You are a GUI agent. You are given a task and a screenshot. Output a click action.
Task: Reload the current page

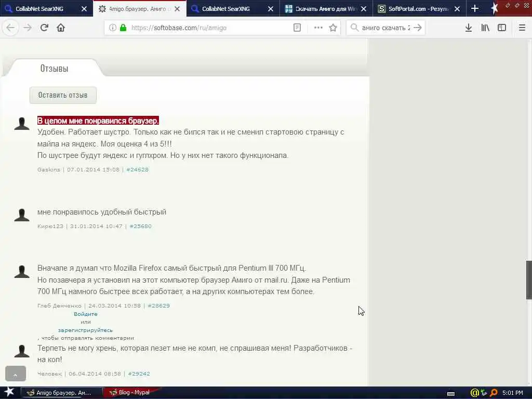(44, 28)
